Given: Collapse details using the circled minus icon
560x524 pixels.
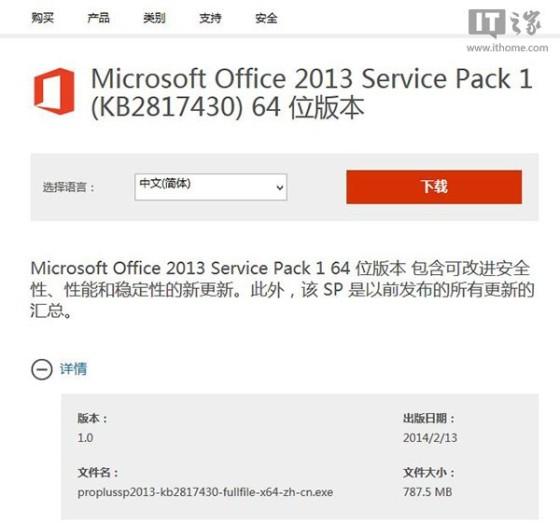Looking at the screenshot, I should [x=42, y=369].
